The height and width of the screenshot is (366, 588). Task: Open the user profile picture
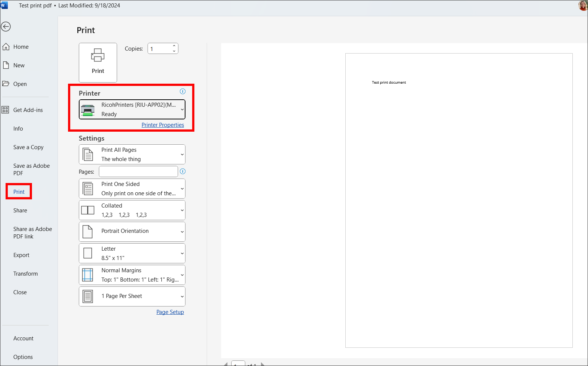[x=583, y=6]
